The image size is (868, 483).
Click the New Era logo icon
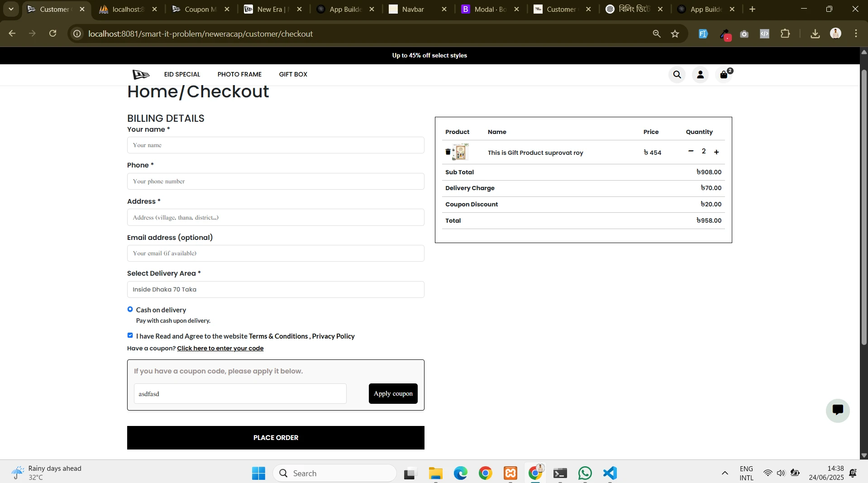(x=141, y=75)
